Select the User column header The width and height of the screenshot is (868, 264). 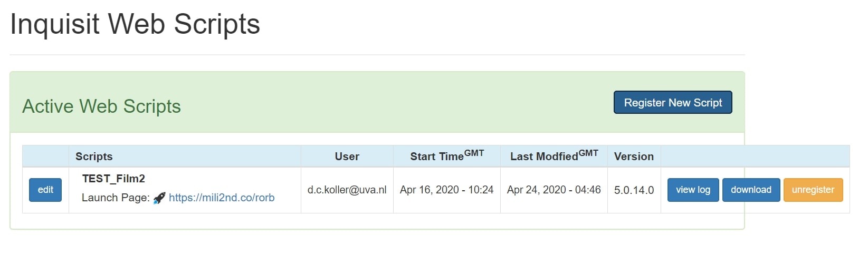tap(347, 157)
